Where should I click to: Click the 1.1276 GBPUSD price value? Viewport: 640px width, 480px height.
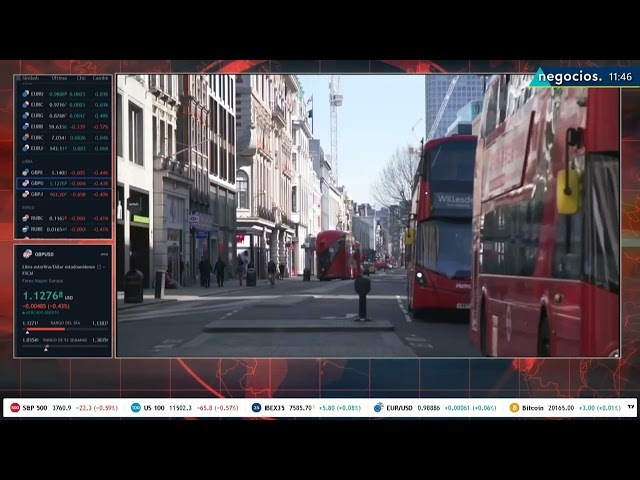(42, 295)
